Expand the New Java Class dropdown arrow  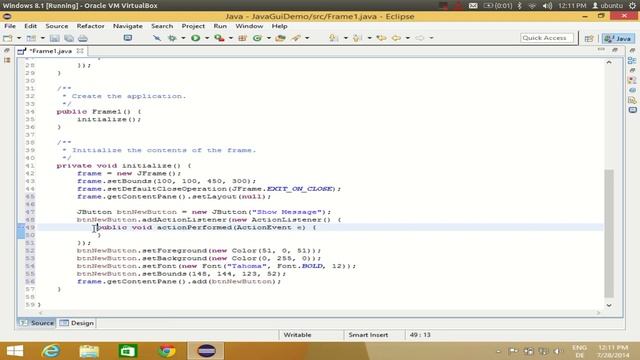[269, 38]
